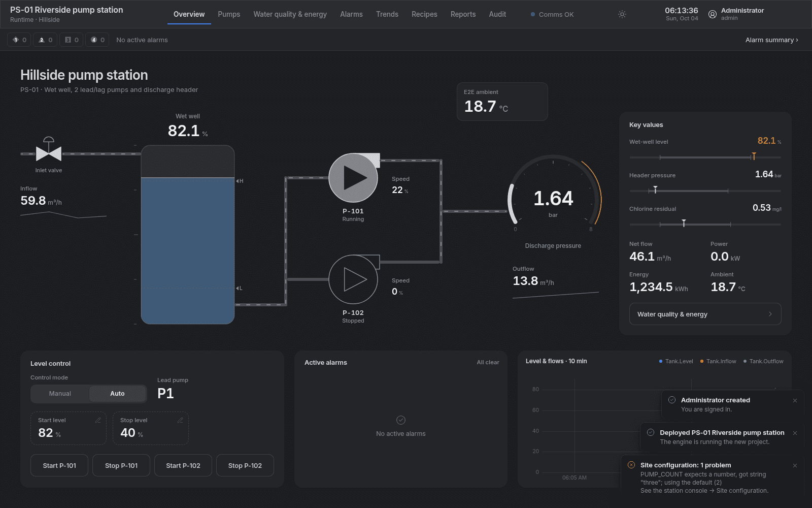
Task: Go to the Overview tab
Action: tap(189, 14)
